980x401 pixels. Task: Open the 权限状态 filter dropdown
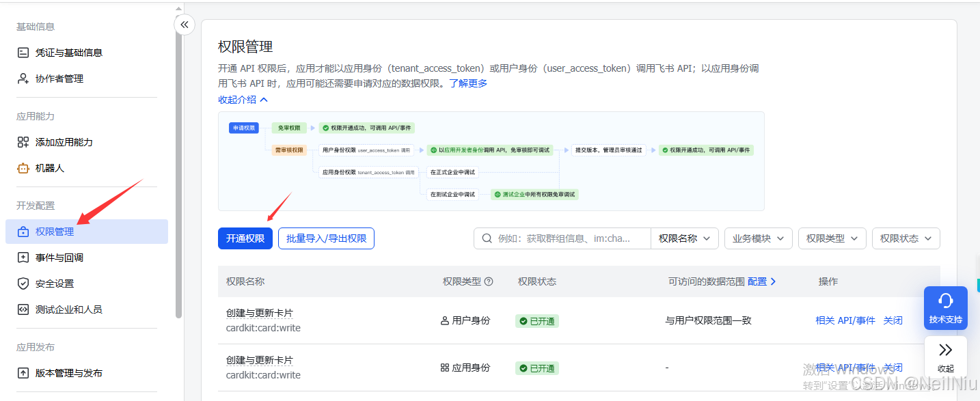[x=906, y=238]
